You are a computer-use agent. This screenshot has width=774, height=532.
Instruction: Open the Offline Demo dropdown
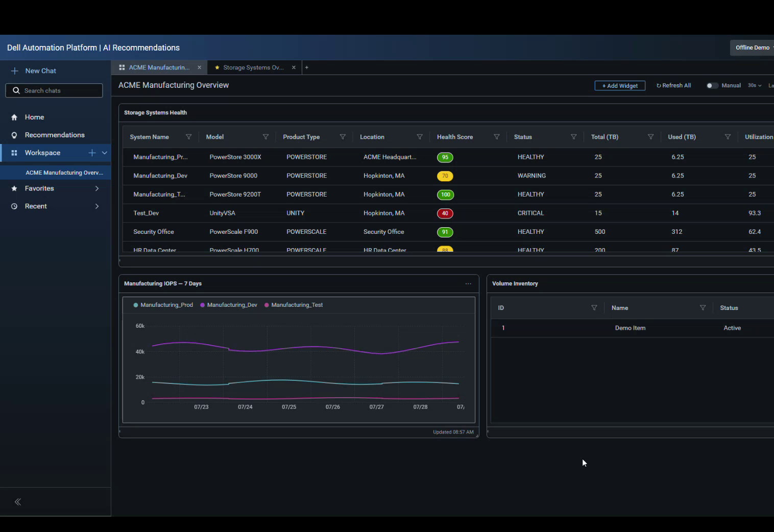pos(753,47)
